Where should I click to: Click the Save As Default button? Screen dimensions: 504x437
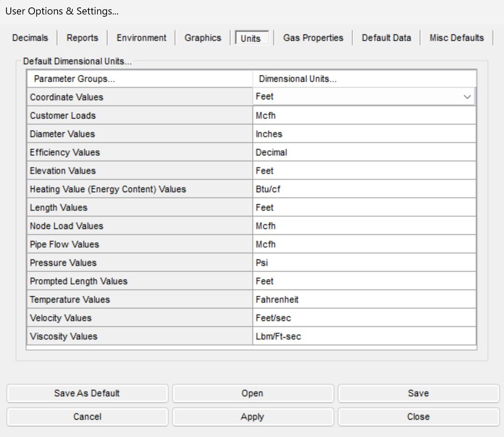[x=87, y=393]
